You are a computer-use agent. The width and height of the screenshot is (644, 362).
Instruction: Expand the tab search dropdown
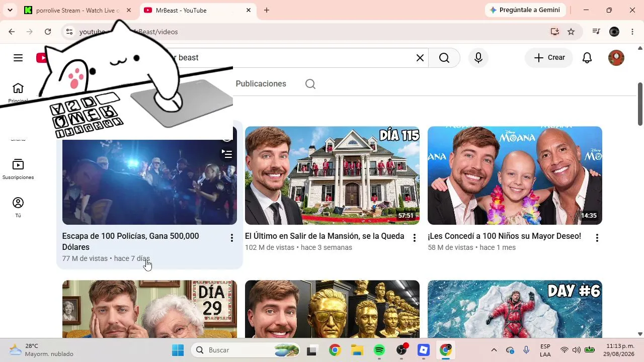click(x=10, y=10)
